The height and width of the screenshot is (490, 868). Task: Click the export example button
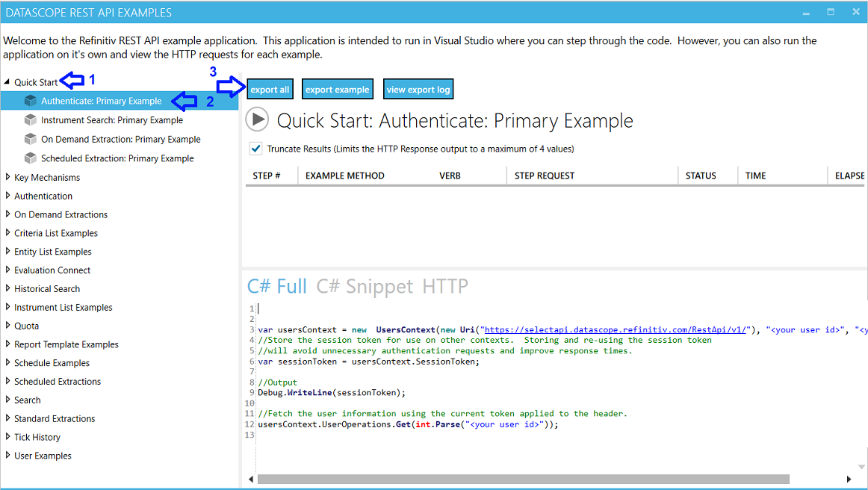(x=337, y=89)
